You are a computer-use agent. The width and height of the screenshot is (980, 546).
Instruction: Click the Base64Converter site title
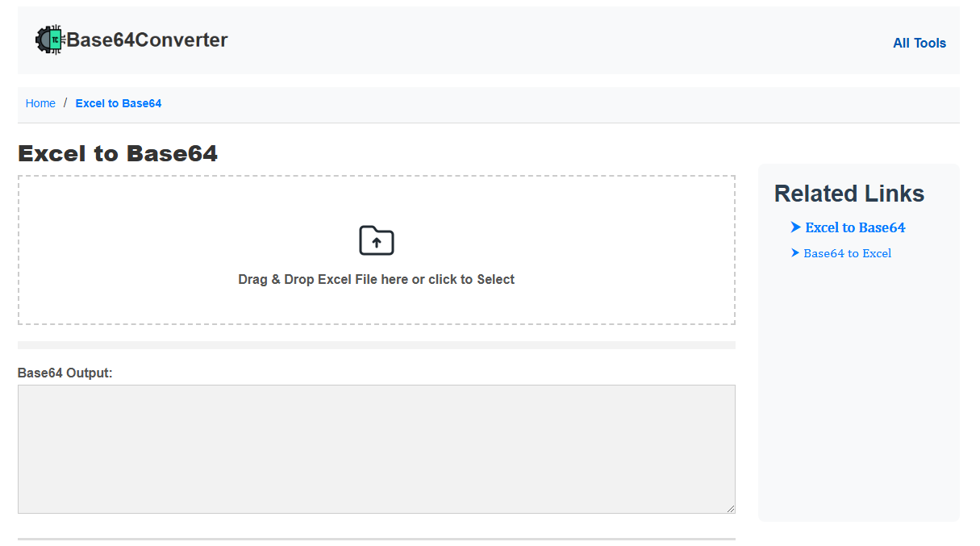click(147, 39)
